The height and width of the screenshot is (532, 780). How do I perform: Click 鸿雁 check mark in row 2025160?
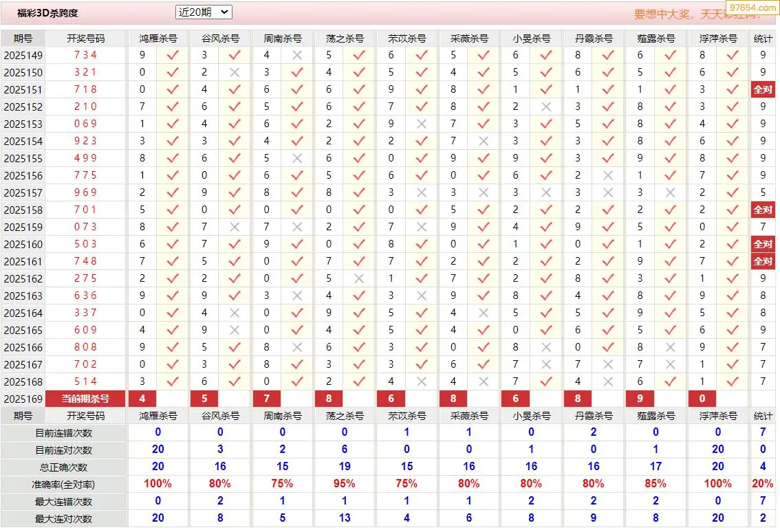coord(173,244)
